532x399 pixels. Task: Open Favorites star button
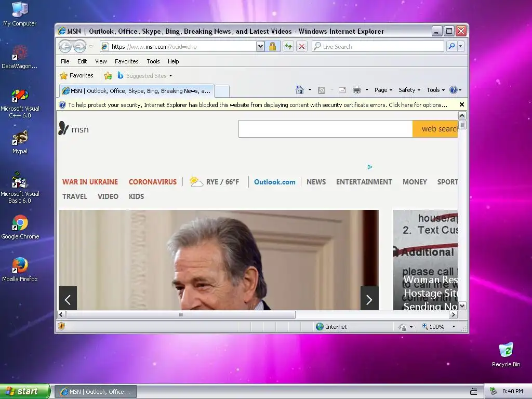77,76
